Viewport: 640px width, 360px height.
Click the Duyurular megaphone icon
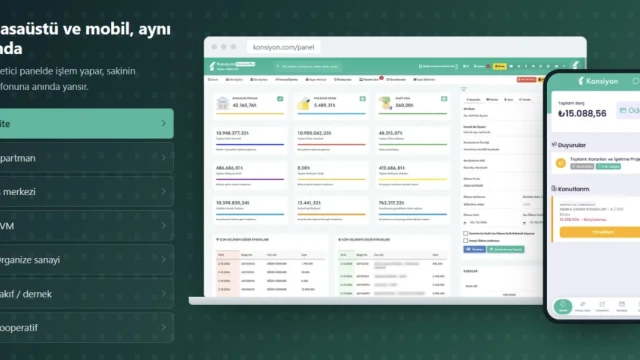click(554, 144)
